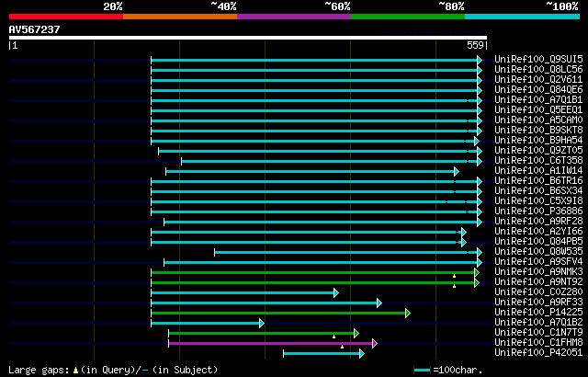Click the Large gaps legend text
The width and height of the screenshot is (588, 377).
click(39, 371)
